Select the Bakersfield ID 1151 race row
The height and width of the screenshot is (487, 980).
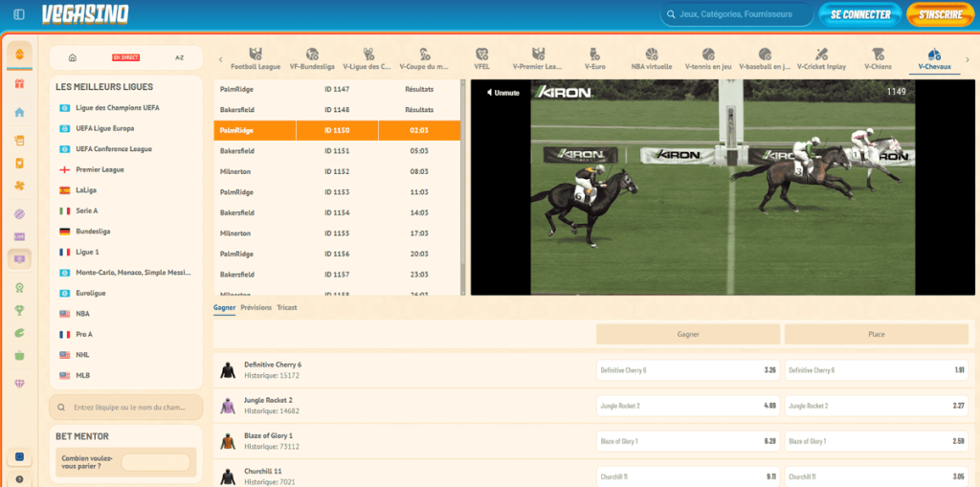coord(337,150)
